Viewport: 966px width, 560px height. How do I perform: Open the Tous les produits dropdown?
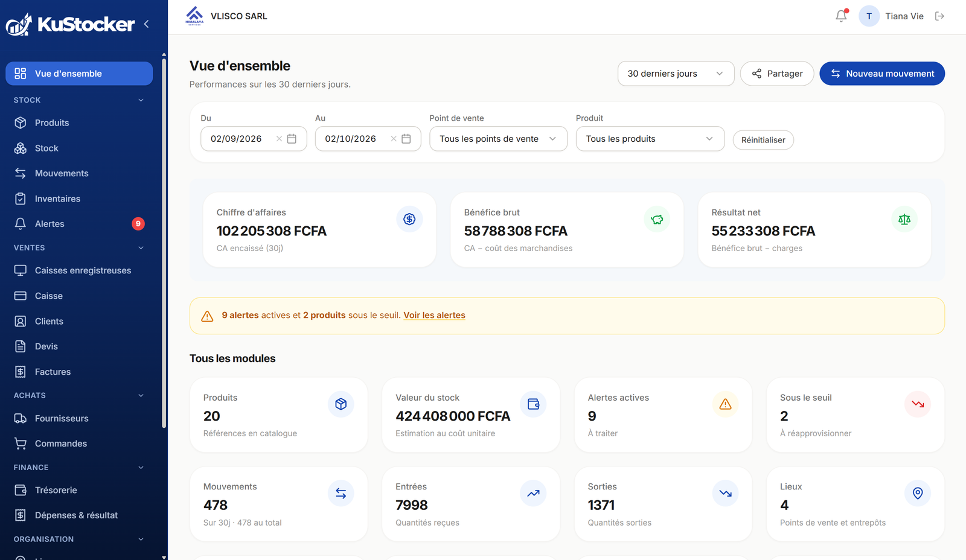(x=650, y=139)
